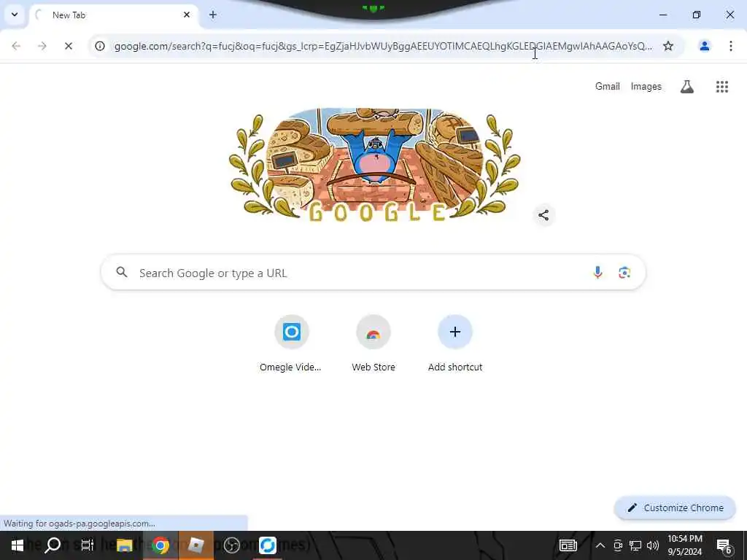The width and height of the screenshot is (747, 560).
Task: Open the Chrome profile icon
Action: click(x=704, y=46)
